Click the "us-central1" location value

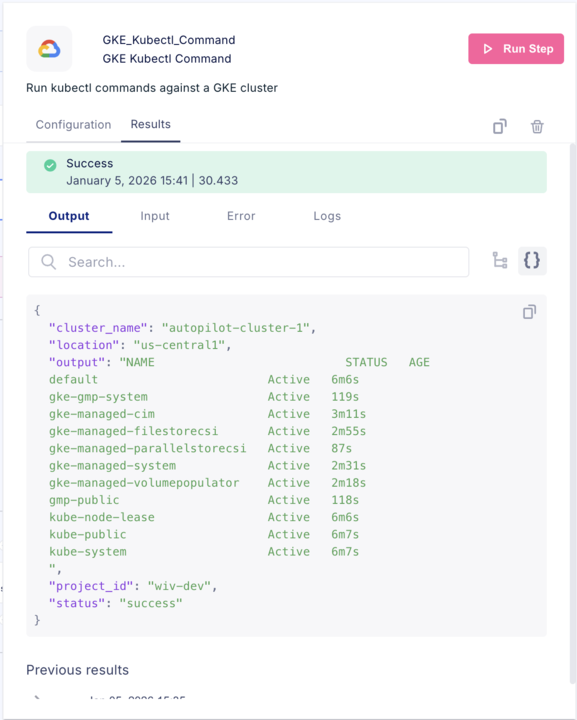(x=179, y=345)
